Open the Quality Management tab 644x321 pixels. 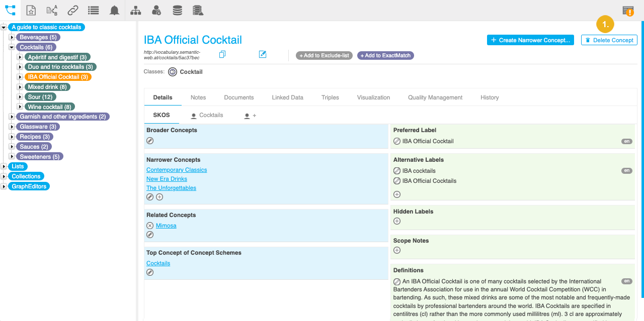435,97
